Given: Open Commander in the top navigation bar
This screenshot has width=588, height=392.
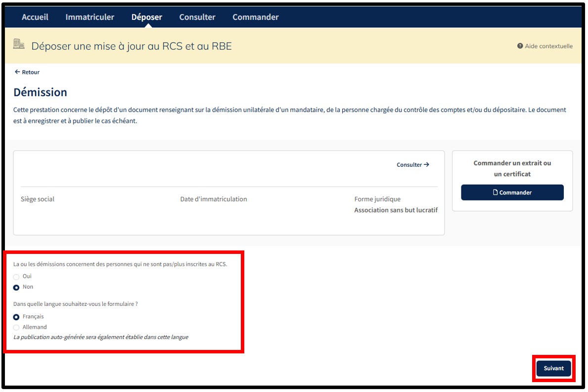Looking at the screenshot, I should 255,17.
